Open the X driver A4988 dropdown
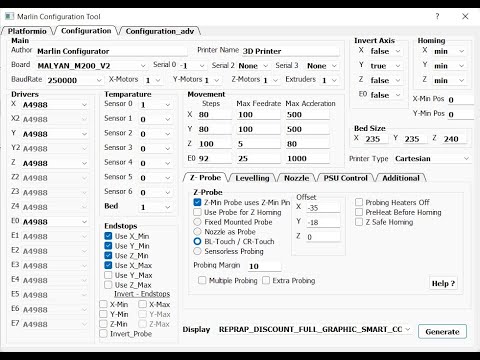Viewport: 480px width, 360px height. coord(55,105)
